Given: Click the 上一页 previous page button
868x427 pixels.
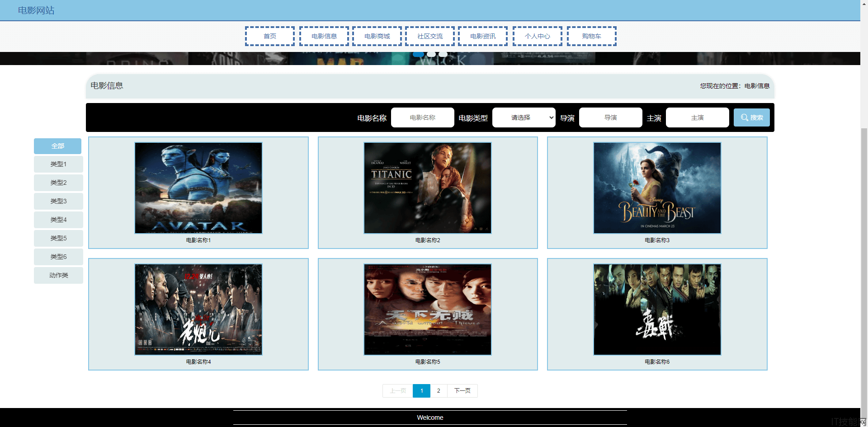Looking at the screenshot, I should coord(398,391).
